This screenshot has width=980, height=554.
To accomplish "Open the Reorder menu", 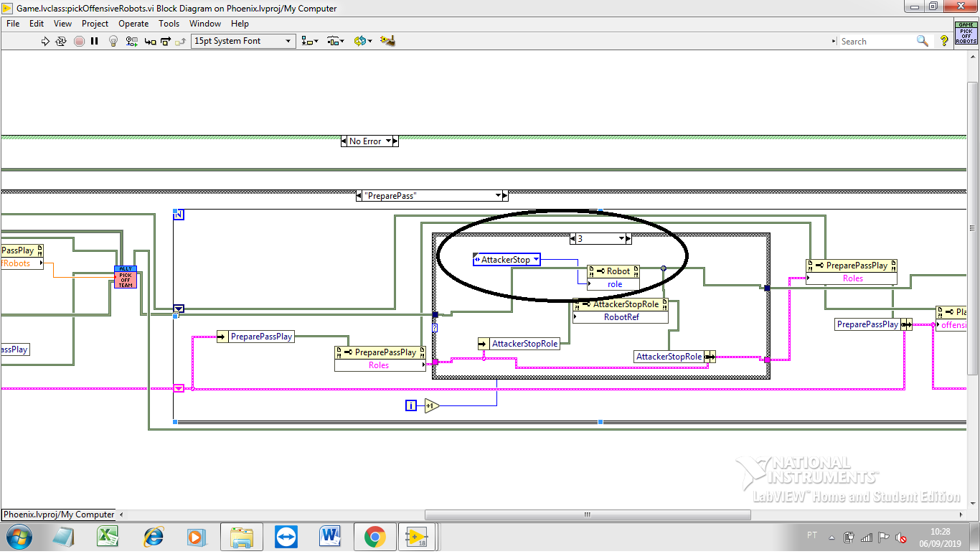I will (x=362, y=41).
